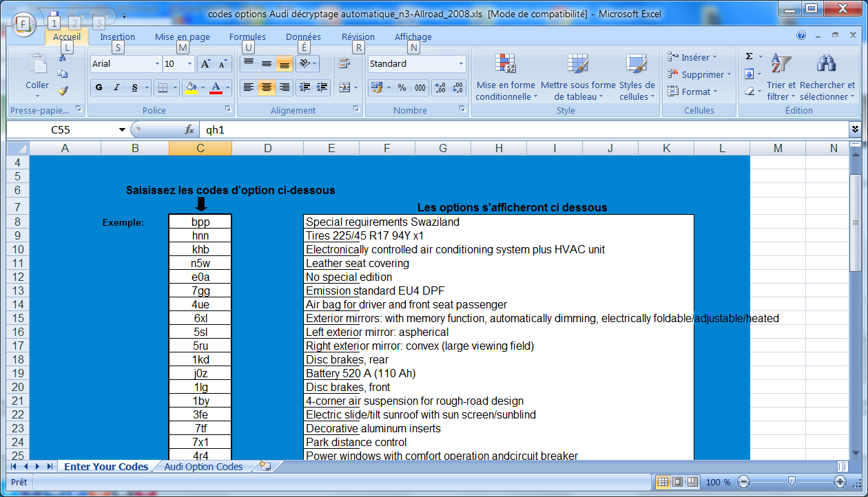Screen dimensions: 868x497
Task: Open the font size dropdown
Action: [189, 64]
